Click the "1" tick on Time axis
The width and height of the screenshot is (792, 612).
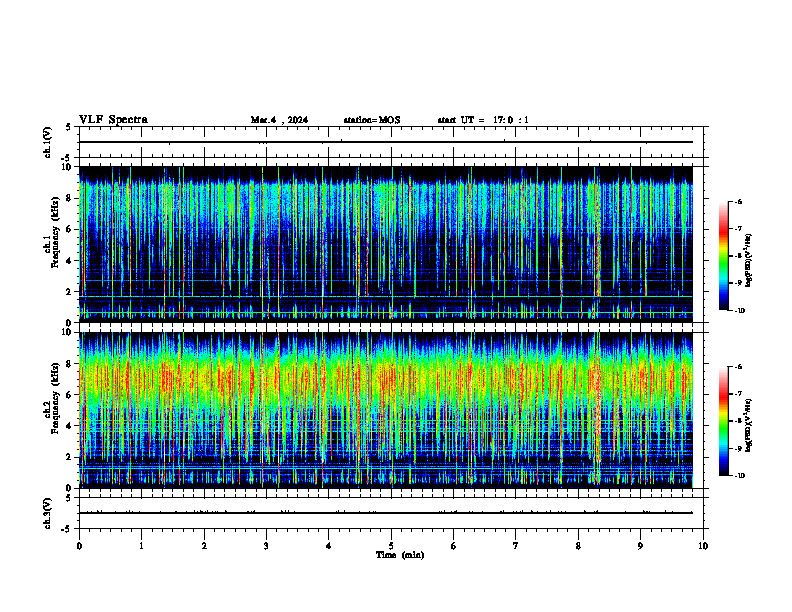[x=142, y=546]
